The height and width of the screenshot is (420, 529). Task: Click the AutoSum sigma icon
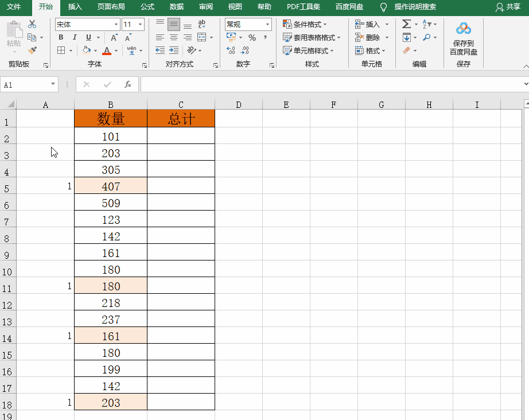pyautogui.click(x=407, y=24)
